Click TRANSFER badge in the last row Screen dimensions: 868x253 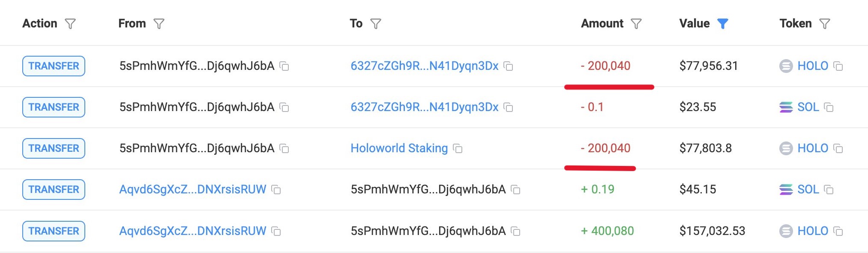tap(54, 231)
